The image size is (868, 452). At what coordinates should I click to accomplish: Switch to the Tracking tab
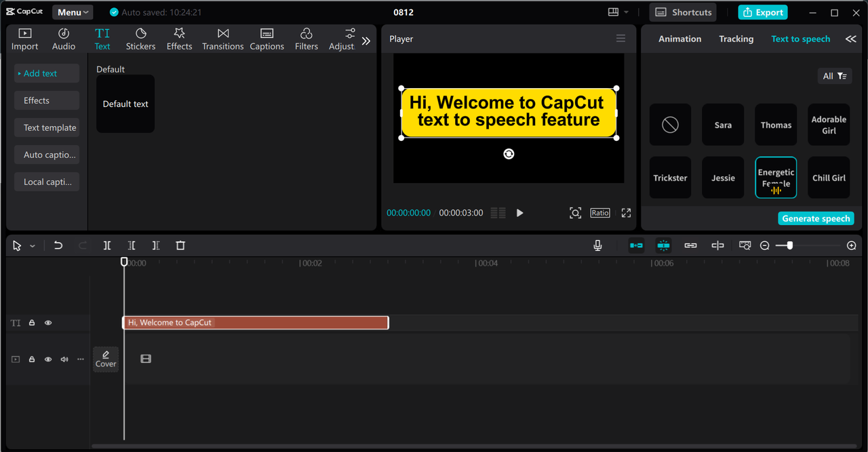736,39
